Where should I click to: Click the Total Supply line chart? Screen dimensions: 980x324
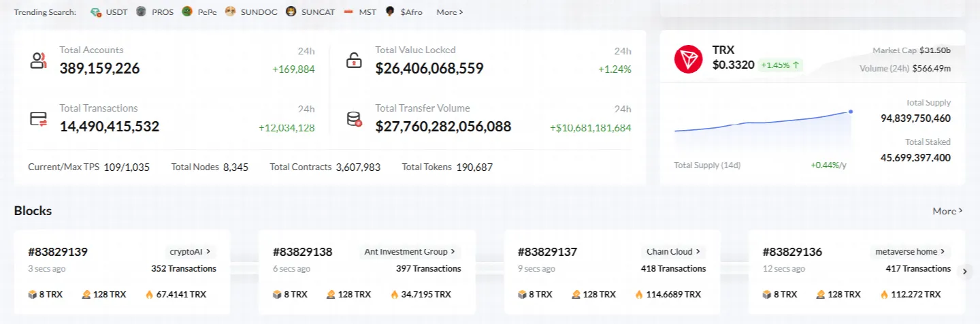coord(763,129)
